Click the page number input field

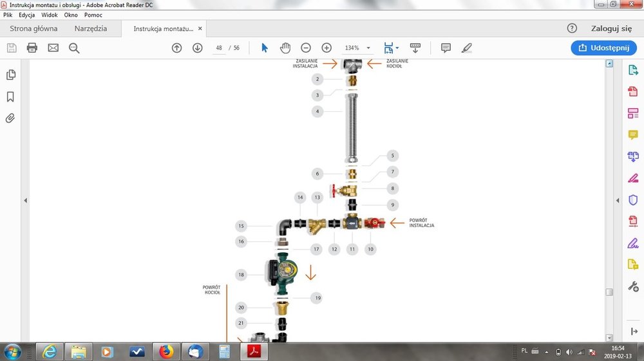point(219,48)
